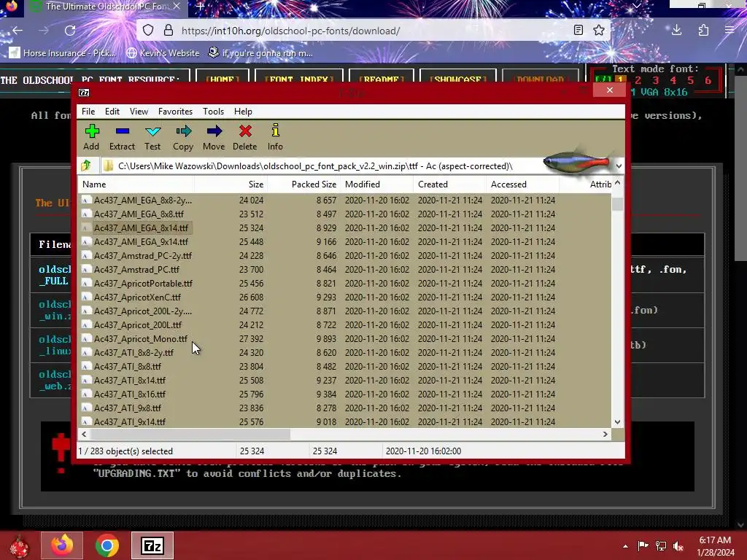Open Firefox application menu
Screen dimensions: 747x560
(x=729, y=31)
